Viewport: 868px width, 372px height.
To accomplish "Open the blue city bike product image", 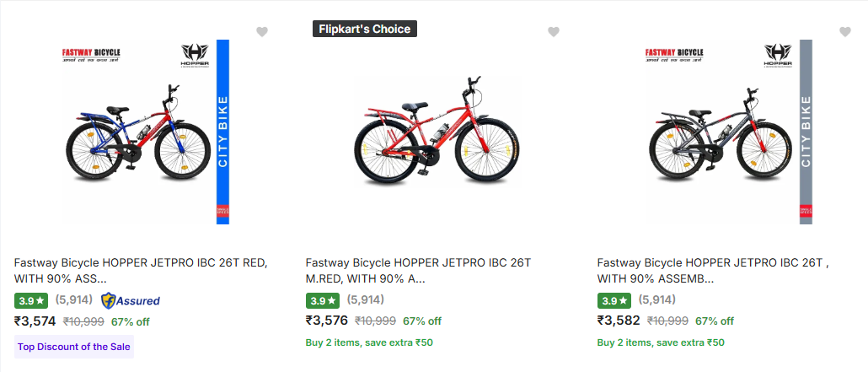I will click(145, 132).
